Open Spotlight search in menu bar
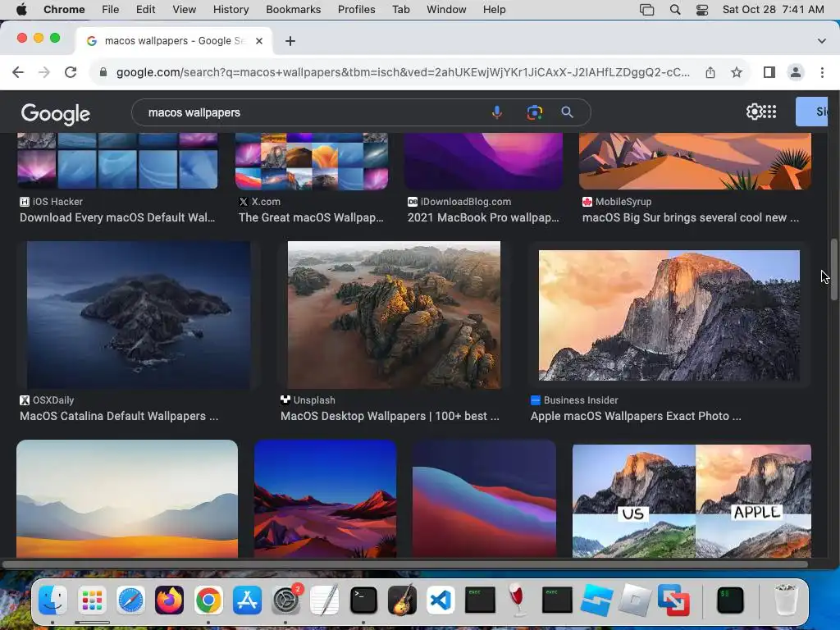Image resolution: width=840 pixels, height=630 pixels. (x=675, y=10)
